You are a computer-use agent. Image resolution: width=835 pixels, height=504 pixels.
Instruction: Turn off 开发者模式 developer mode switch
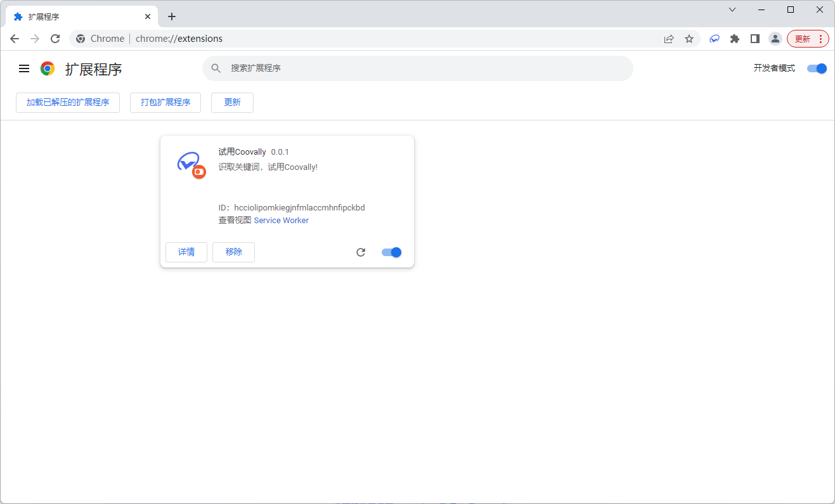point(817,68)
